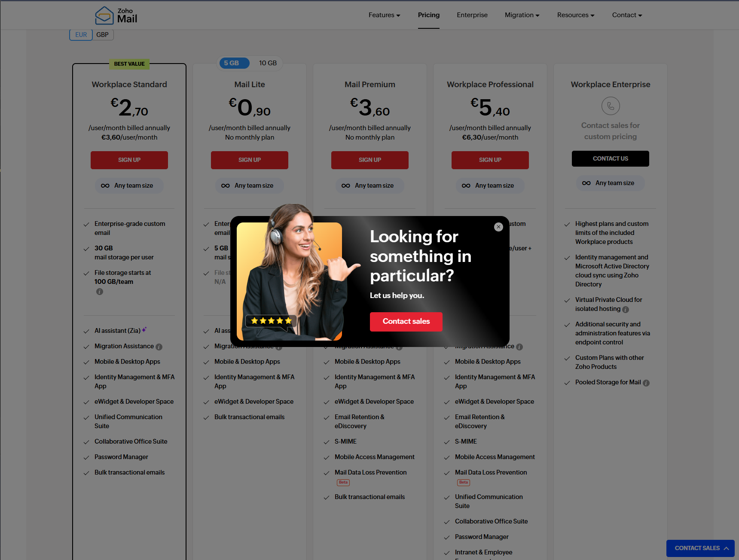Select the 5 GB storage option
Viewport: 739px width, 560px height.
[235, 63]
